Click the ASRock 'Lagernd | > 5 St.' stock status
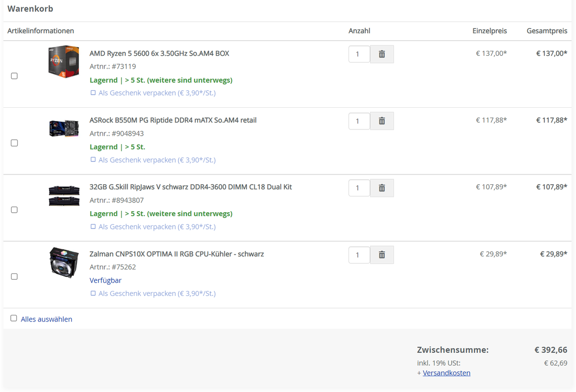Image resolution: width=576 pixels, height=392 pixels. click(x=117, y=147)
